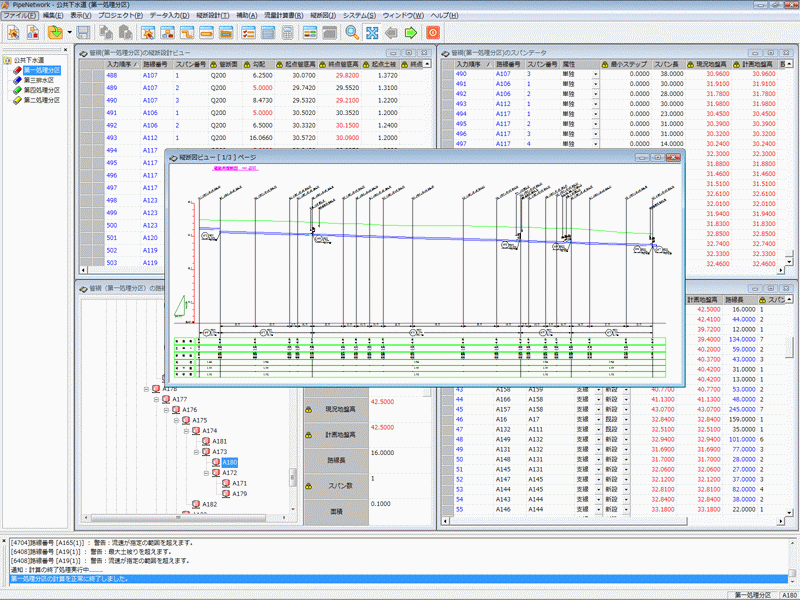Image resolution: width=800 pixels, height=600 pixels.
Task: Select 第三排水区 in the project tree
Action: coord(41,80)
